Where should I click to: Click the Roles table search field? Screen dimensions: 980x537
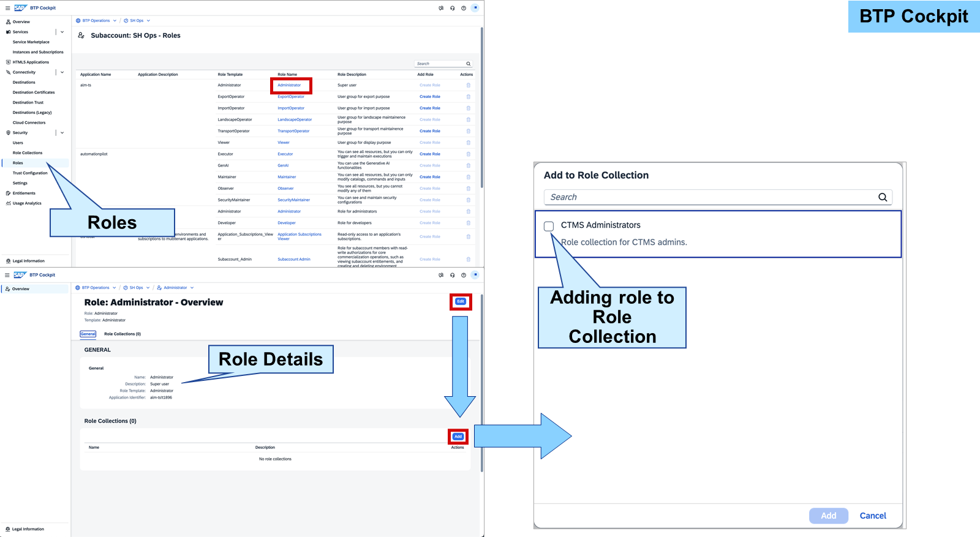[443, 64]
